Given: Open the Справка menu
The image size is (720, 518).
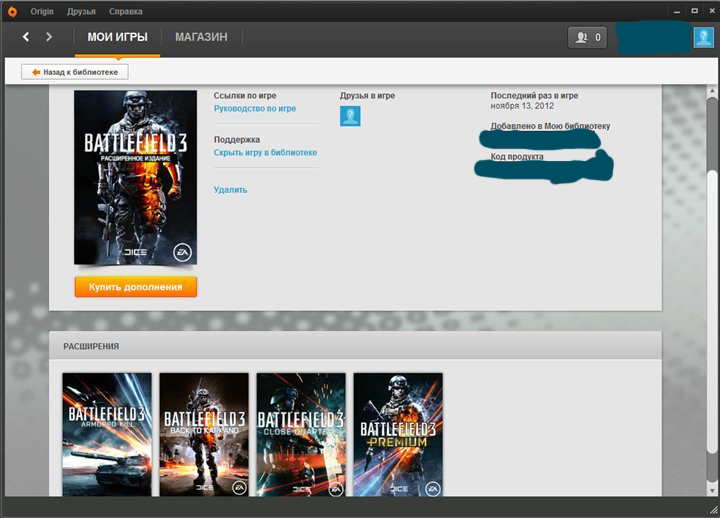Looking at the screenshot, I should [126, 11].
